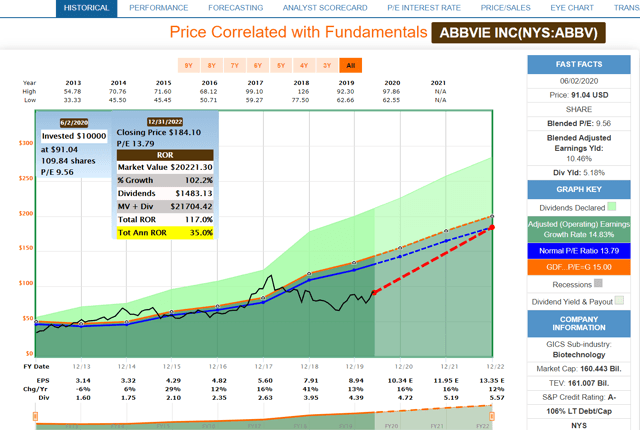Click the 12/20 EPS estimate 10.34 E

(x=400, y=380)
